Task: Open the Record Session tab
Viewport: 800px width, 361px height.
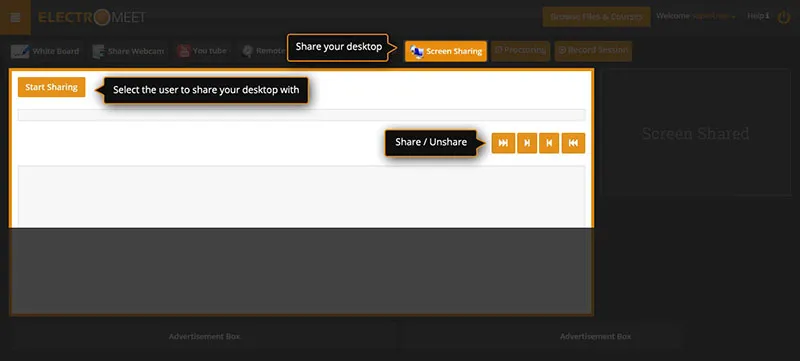Action: pos(593,51)
